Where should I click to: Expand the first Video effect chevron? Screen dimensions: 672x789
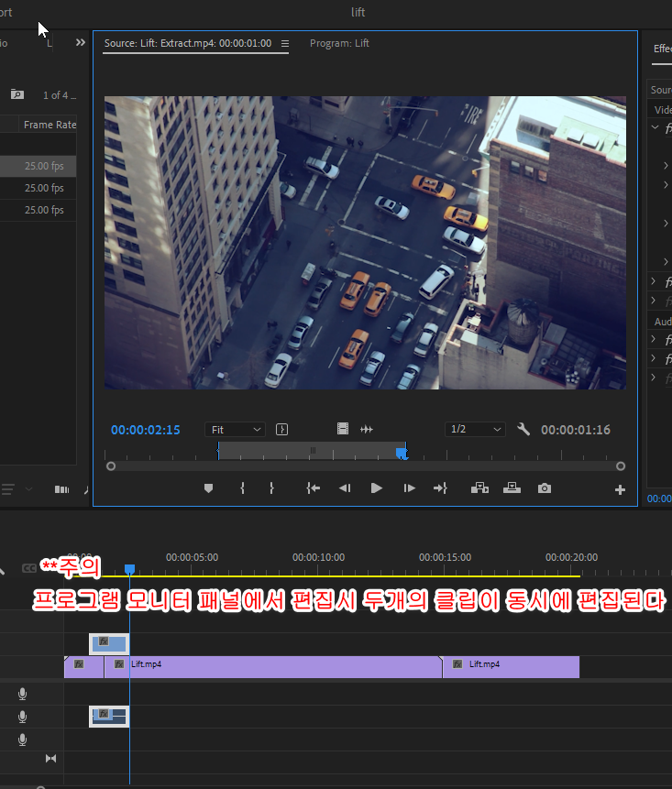point(655,128)
